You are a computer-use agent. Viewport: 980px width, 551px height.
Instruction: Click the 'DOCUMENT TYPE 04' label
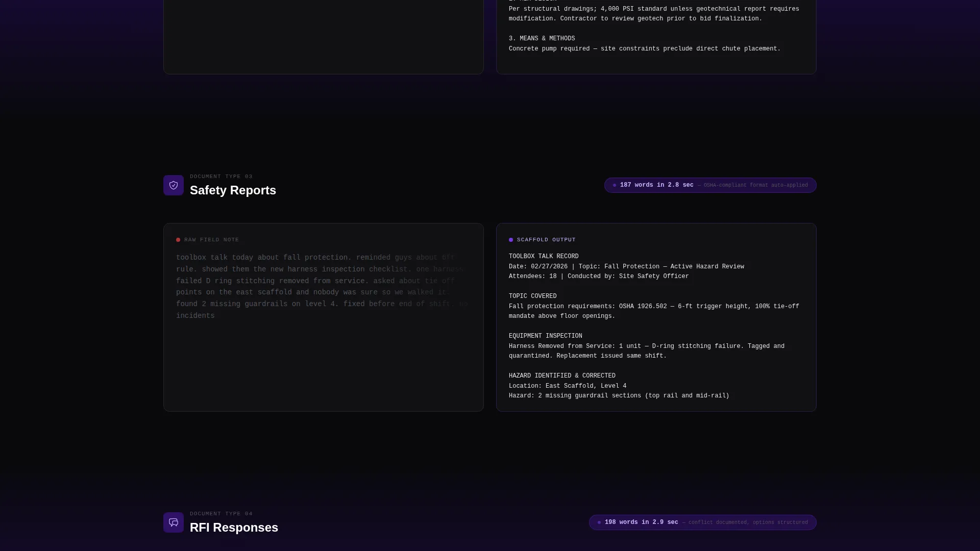click(x=221, y=514)
